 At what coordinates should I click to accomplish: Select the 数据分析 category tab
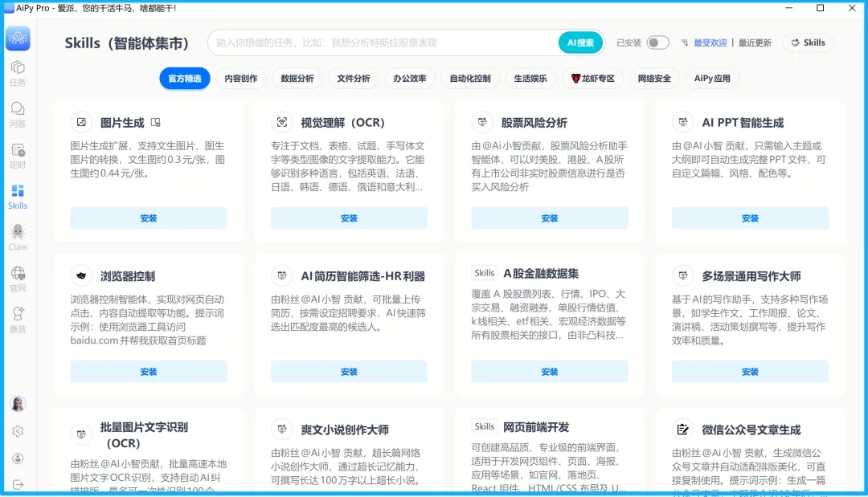pyautogui.click(x=297, y=79)
